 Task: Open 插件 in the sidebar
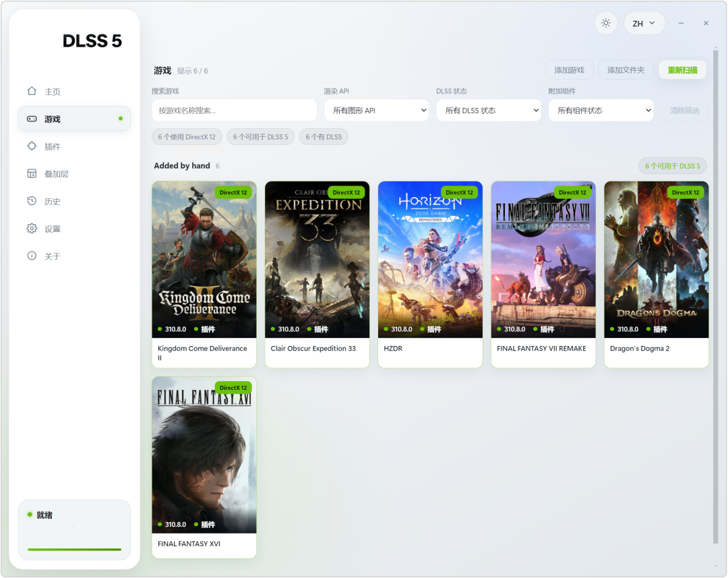[x=74, y=146]
